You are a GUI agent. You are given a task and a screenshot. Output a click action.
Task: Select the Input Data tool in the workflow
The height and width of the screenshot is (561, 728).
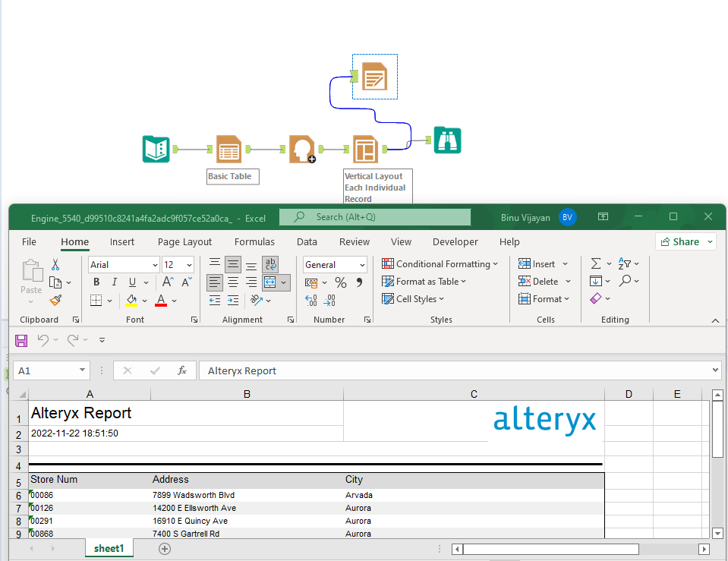155,149
